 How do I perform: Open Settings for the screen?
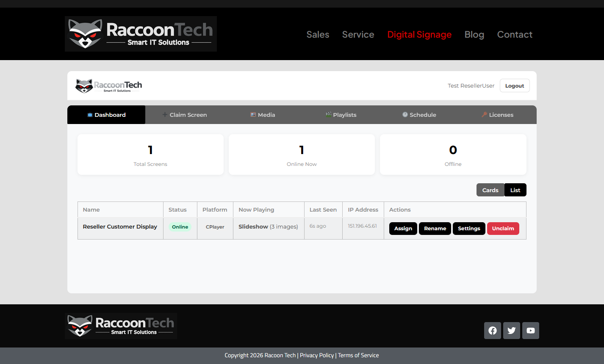(469, 228)
